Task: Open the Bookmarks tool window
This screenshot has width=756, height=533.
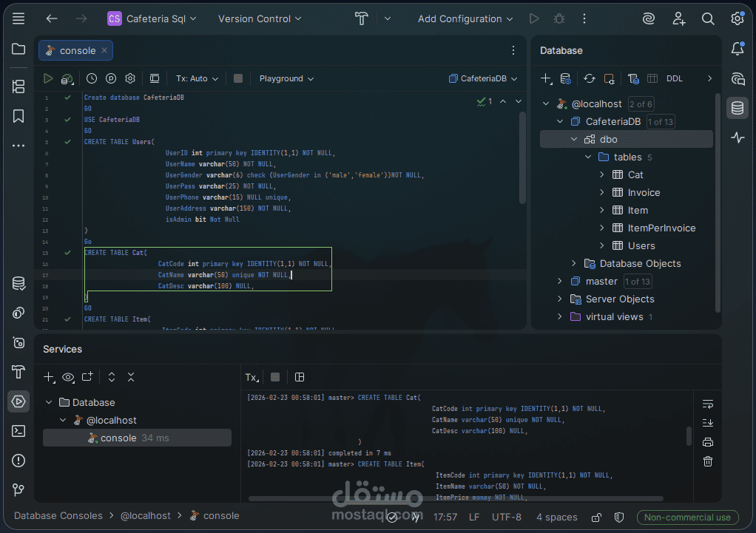Action: pos(18,116)
